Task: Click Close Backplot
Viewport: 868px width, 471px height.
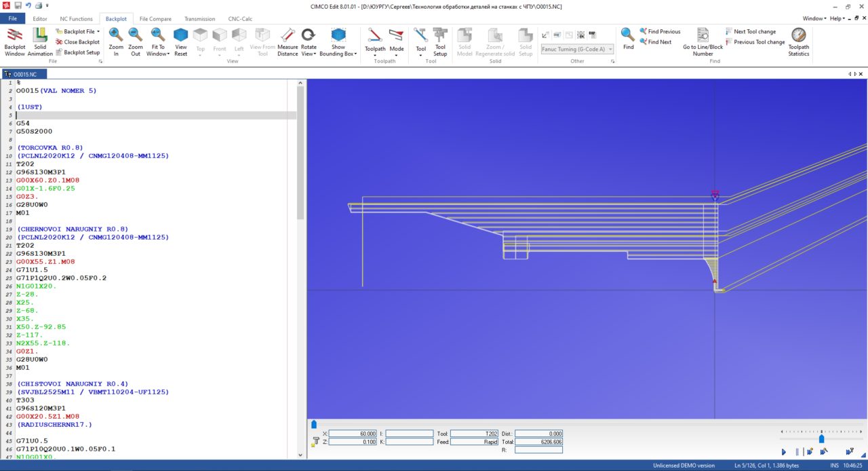Action: click(x=77, y=42)
